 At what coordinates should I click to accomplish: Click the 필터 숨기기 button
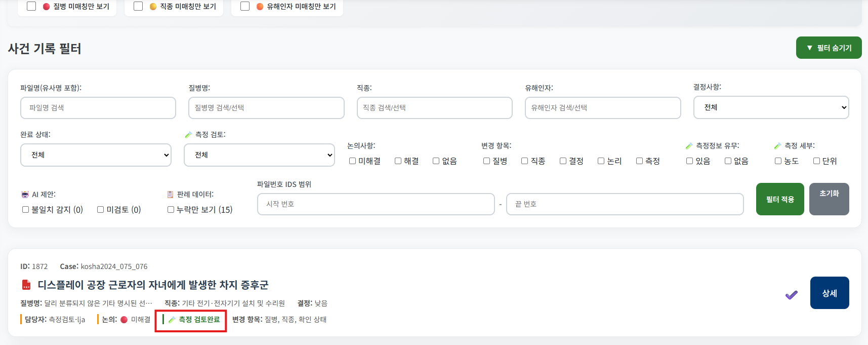pos(829,48)
